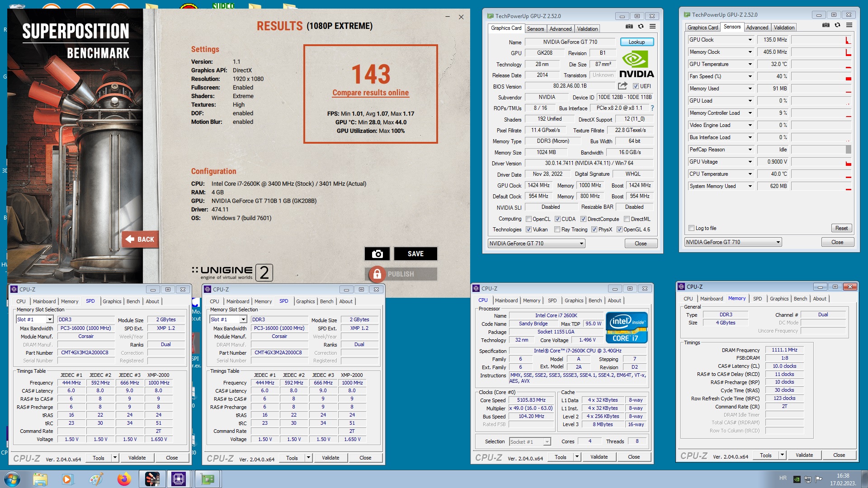Open Windows Media Player taskbar icon
Screen dimensions: 868x488
[67, 479]
